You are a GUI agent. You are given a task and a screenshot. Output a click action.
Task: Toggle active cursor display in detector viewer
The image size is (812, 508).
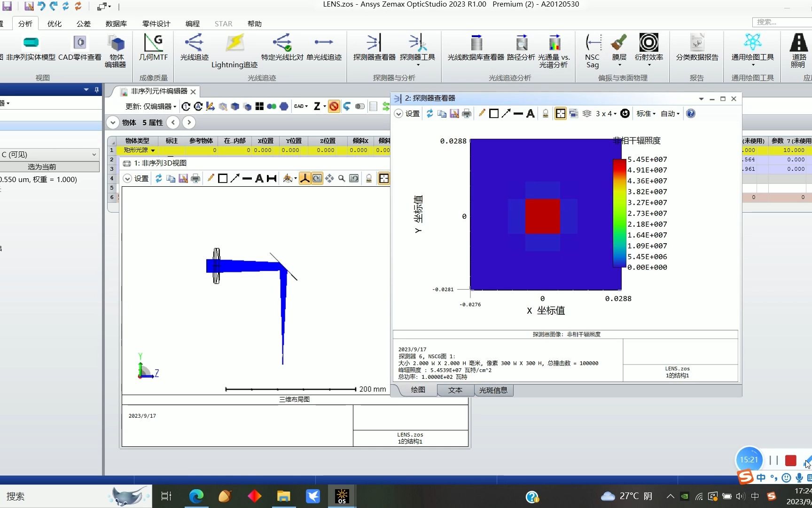tap(561, 113)
